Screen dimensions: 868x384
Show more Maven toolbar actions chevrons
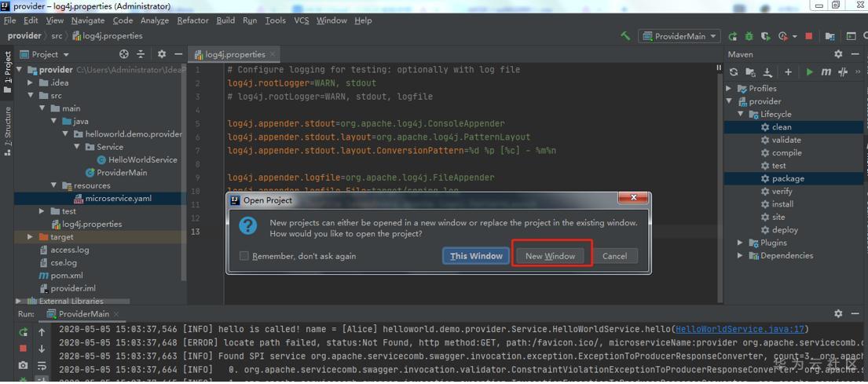859,72
